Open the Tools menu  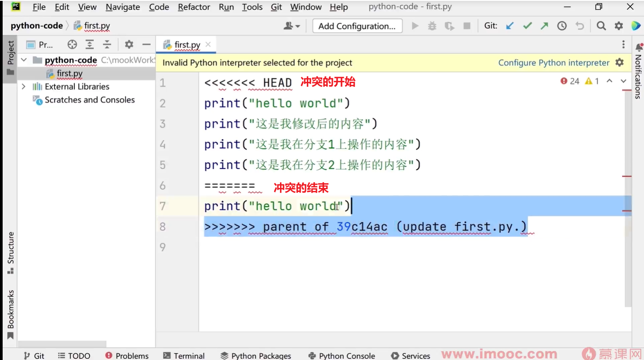pyautogui.click(x=252, y=7)
